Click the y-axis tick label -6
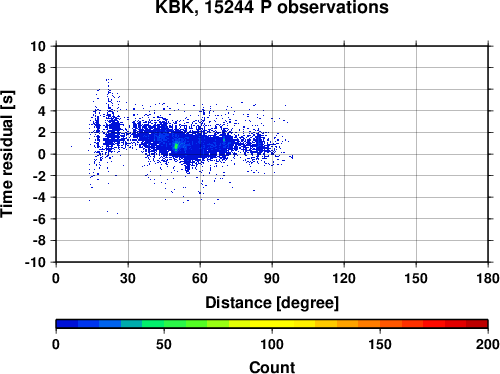This screenshot has width=500, height=374. click(x=39, y=219)
